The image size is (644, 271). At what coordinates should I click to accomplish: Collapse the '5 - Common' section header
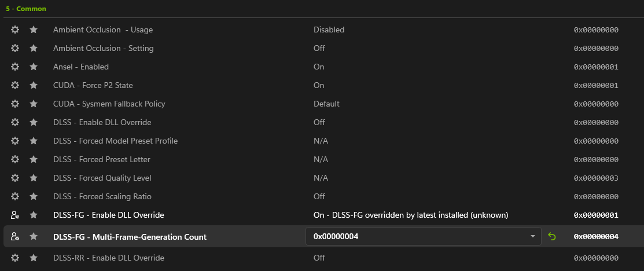tap(26, 9)
